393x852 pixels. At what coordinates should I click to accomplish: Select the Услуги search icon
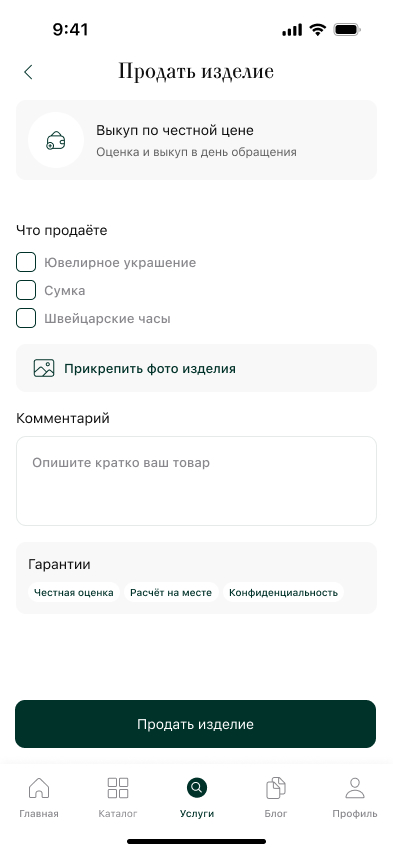pyautogui.click(x=197, y=787)
